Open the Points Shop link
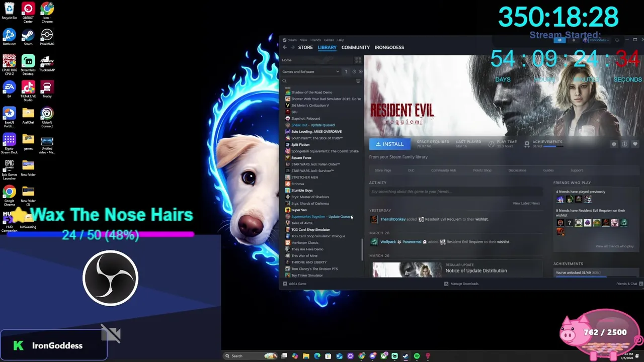 482,170
